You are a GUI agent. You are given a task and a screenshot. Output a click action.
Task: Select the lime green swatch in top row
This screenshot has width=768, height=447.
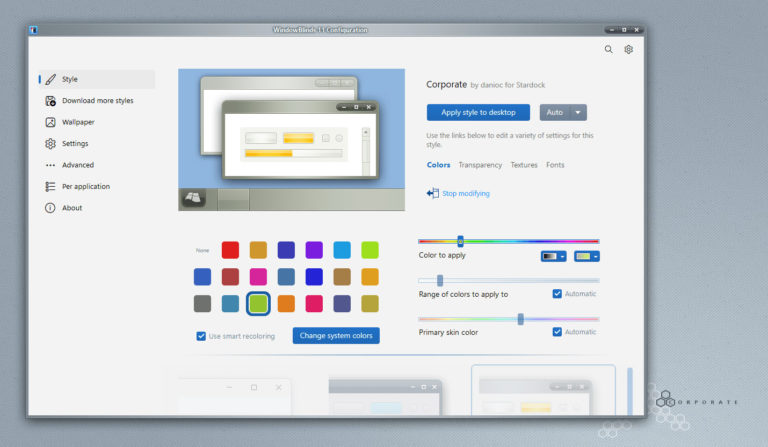[x=370, y=250]
